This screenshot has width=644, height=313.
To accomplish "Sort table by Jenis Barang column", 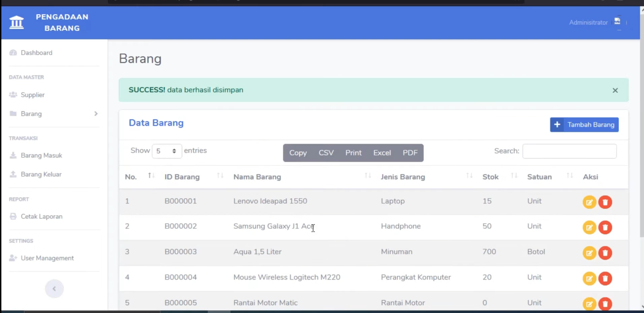I will pyautogui.click(x=469, y=176).
